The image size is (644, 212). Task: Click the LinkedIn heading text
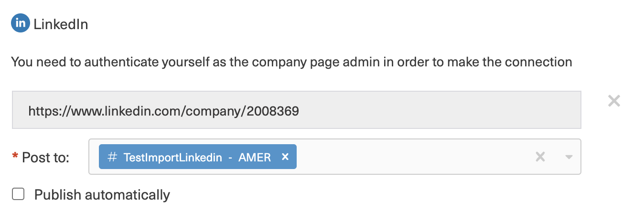click(61, 24)
